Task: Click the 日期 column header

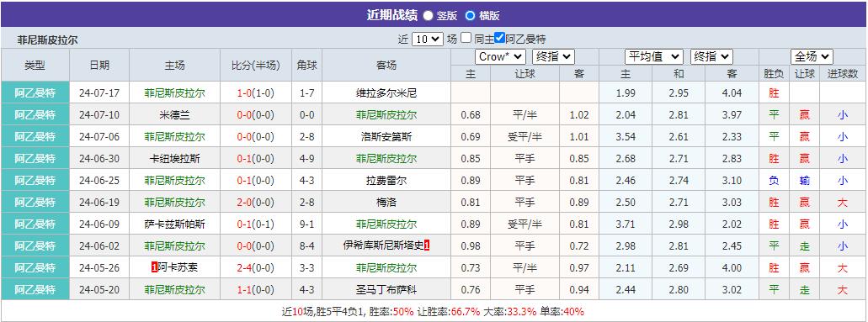Action: point(99,66)
